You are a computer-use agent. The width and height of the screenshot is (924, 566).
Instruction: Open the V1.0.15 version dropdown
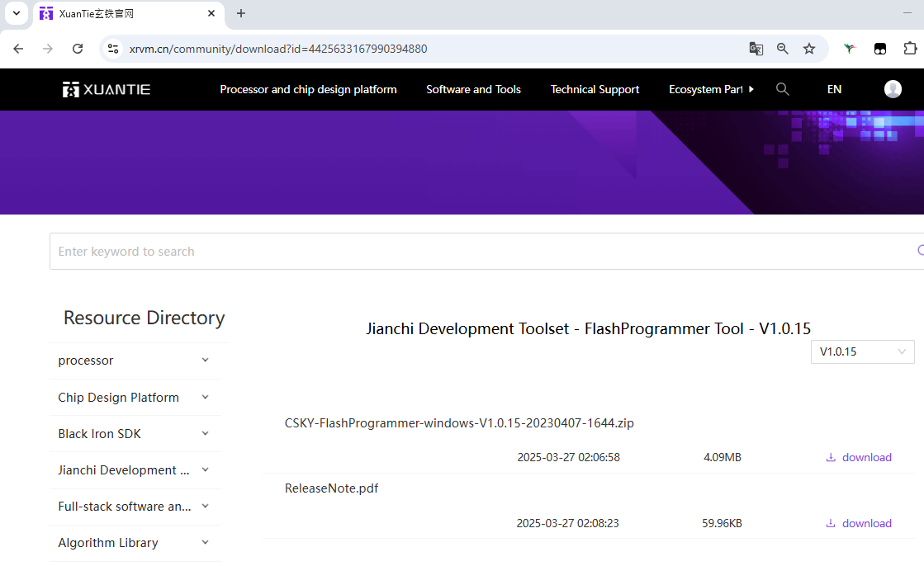pyautogui.click(x=862, y=351)
